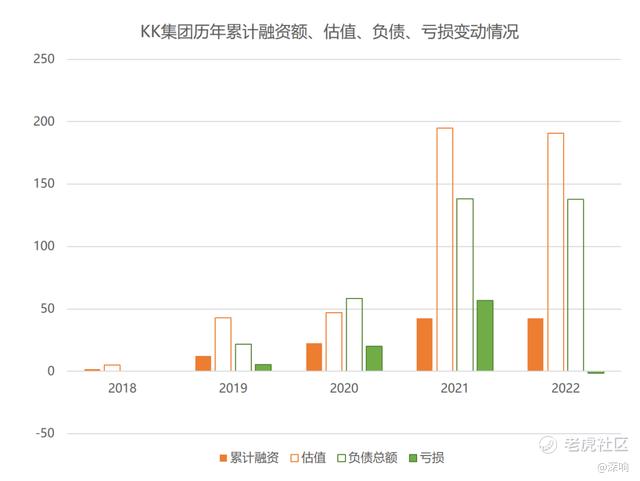Click the 2020 axis label
Image resolution: width=640 pixels, height=481 pixels.
tap(344, 388)
